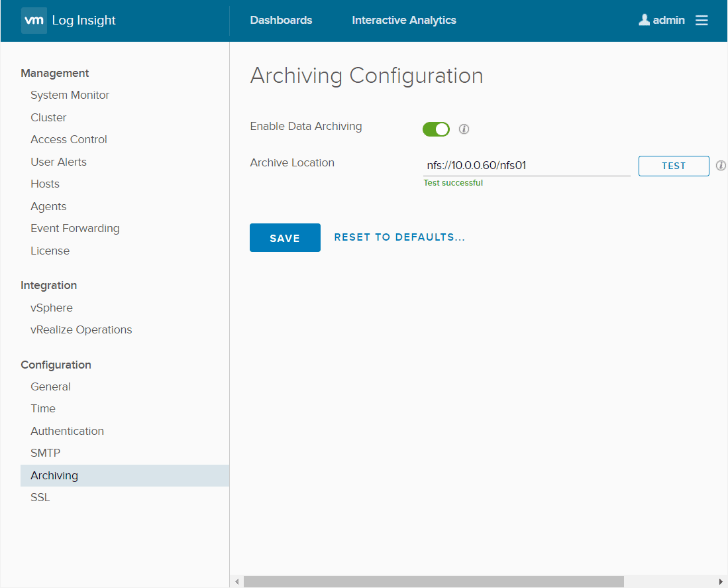
Task: Click the horizontal scrollbar thumb
Action: 434,581
